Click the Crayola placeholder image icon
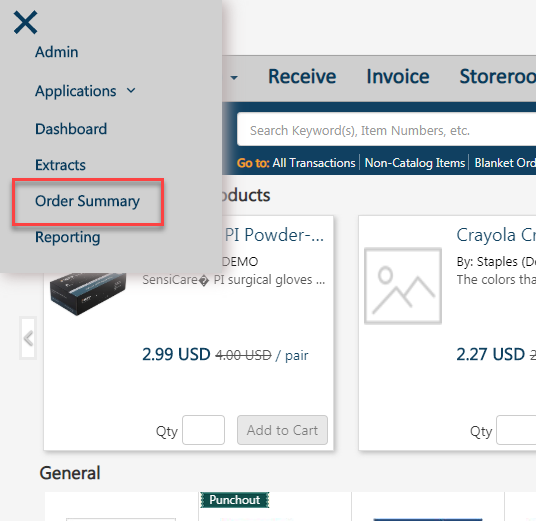Image resolution: width=536 pixels, height=521 pixels. [x=403, y=286]
